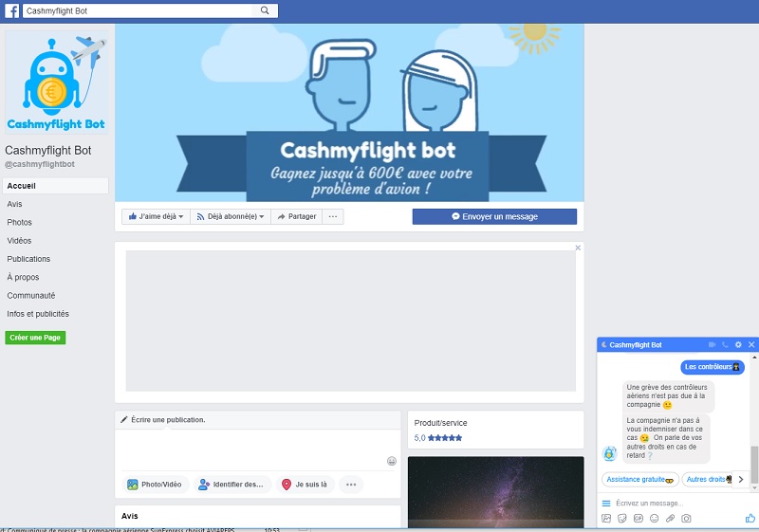
Task: Open the chat bot hamburger menu
Action: pyautogui.click(x=606, y=503)
